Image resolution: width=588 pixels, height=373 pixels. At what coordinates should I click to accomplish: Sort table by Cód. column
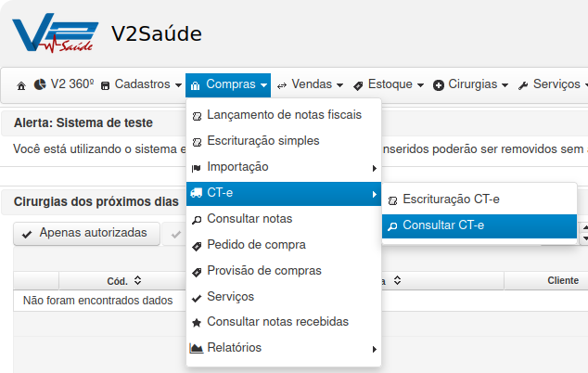point(123,281)
